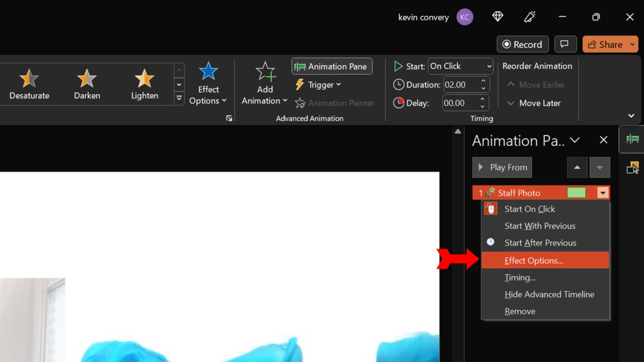Viewport: 644px width, 362px height.
Task: Click inside the Delay value field
Action: 458,103
